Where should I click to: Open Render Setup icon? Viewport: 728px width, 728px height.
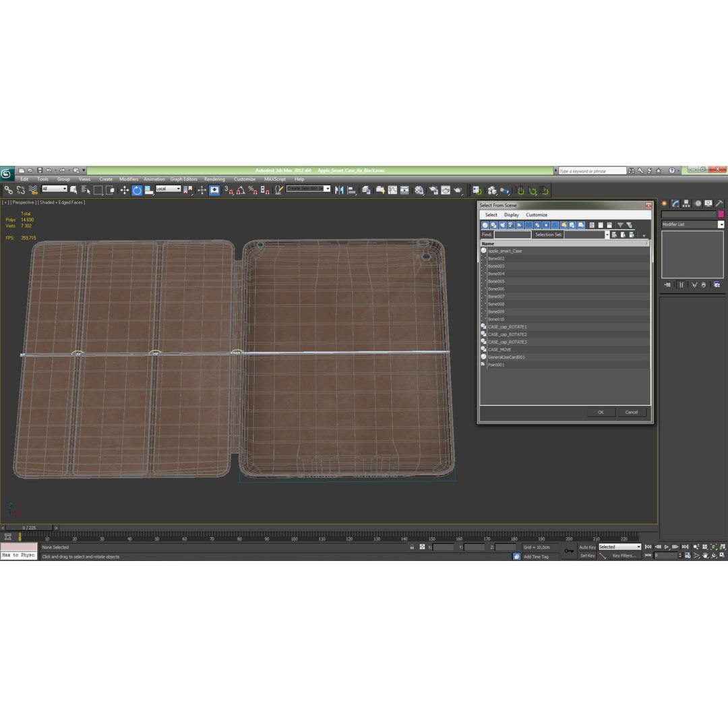coord(433,190)
